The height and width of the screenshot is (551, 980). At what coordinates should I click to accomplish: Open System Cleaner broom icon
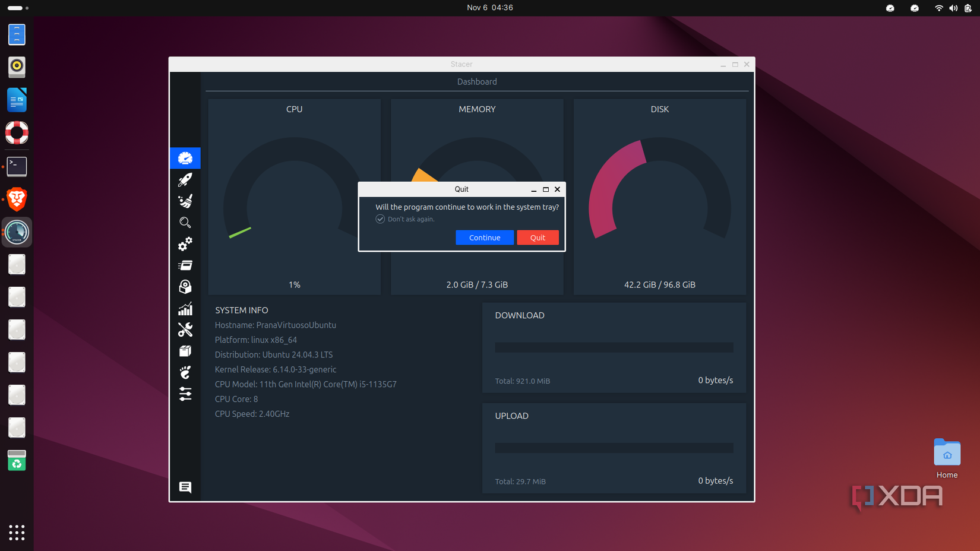[x=185, y=201]
